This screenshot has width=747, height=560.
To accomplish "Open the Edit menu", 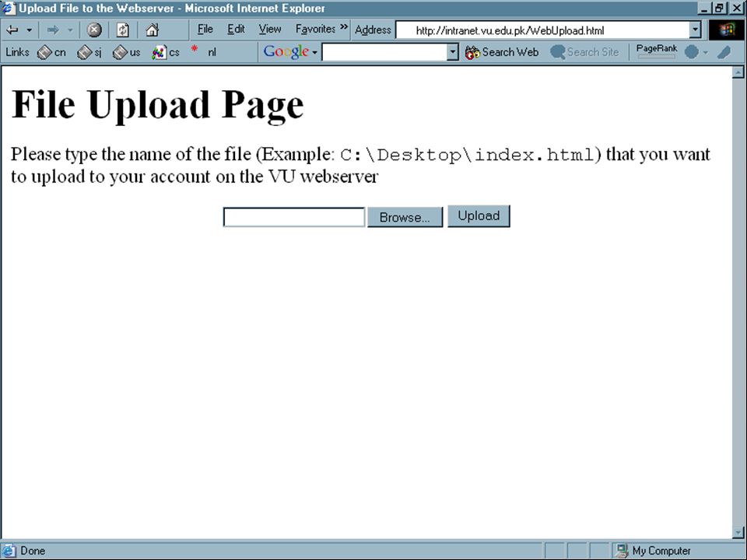I will click(236, 30).
